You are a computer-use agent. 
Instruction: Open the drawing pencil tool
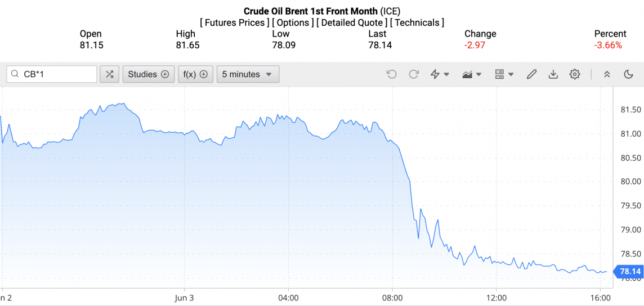click(x=531, y=74)
